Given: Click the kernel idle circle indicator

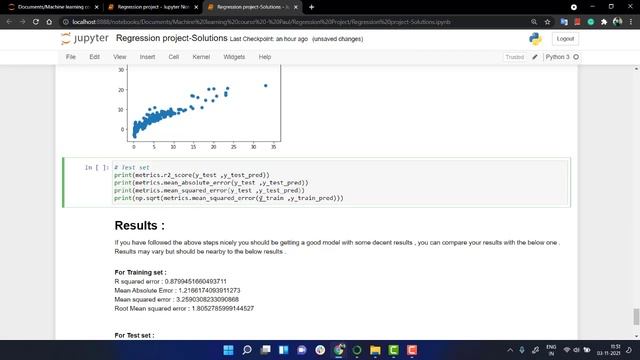Looking at the screenshot, I should (x=576, y=57).
